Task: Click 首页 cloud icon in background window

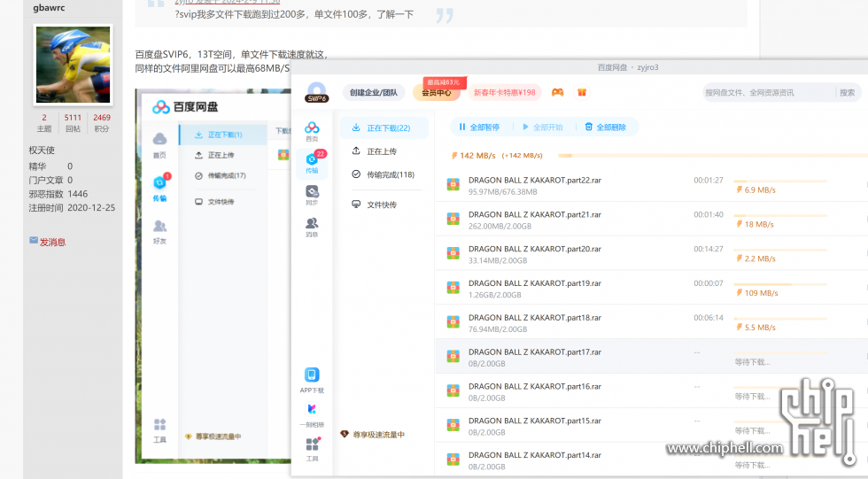Action: click(159, 139)
